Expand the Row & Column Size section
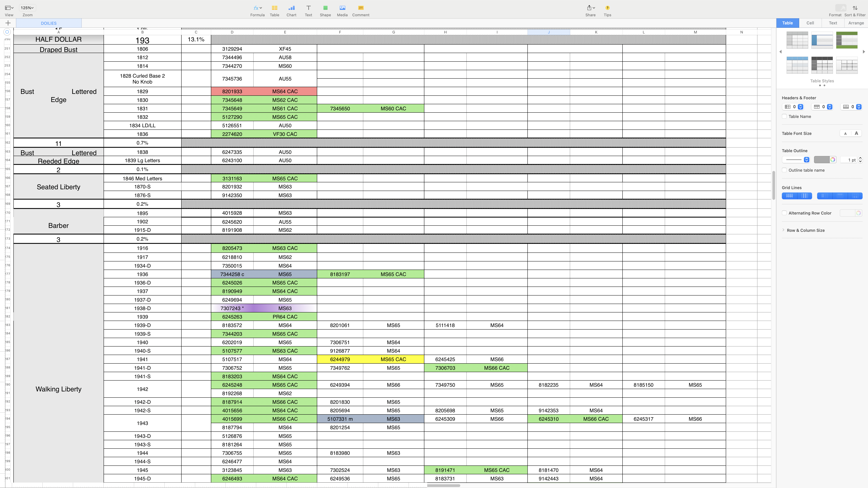 806,230
